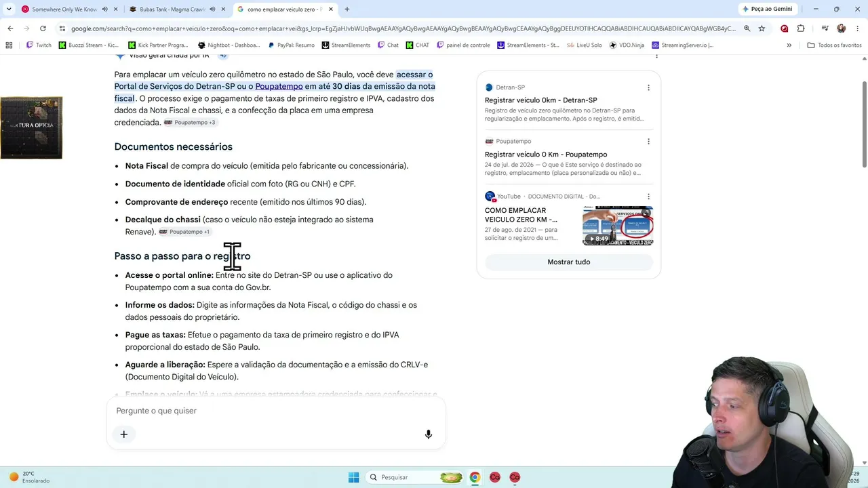Open the COMO EMPLACAR VEICULO ZERO KM video link
The image size is (868, 488).
pyautogui.click(x=521, y=215)
